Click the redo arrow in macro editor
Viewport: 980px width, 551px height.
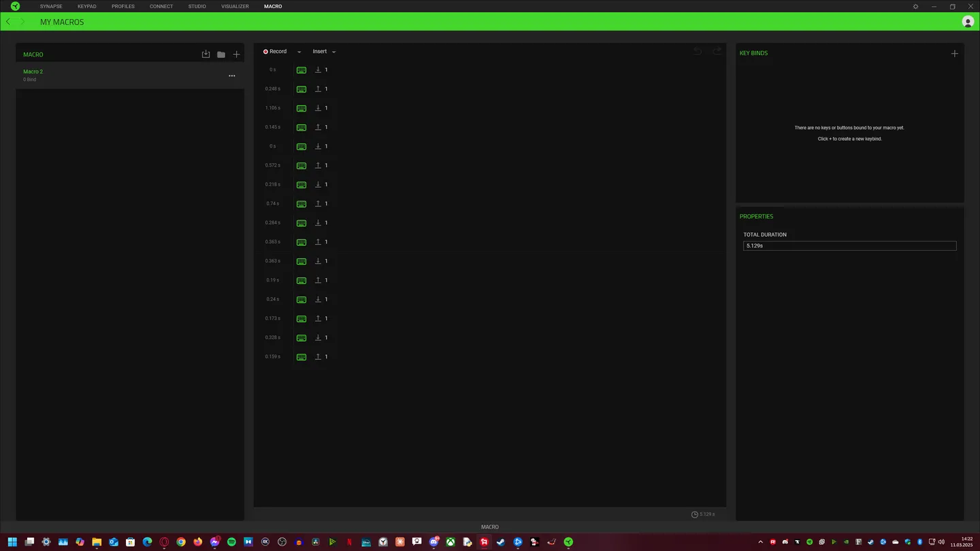point(717,52)
